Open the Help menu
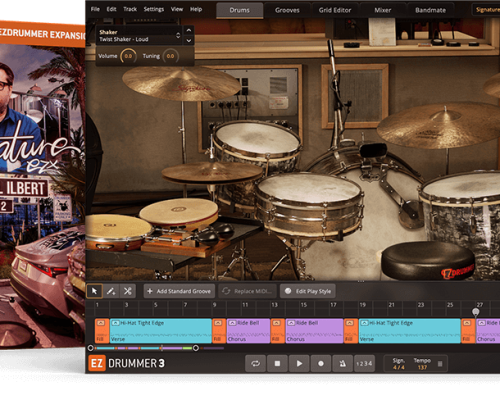Image resolution: width=500 pixels, height=400 pixels. click(196, 9)
